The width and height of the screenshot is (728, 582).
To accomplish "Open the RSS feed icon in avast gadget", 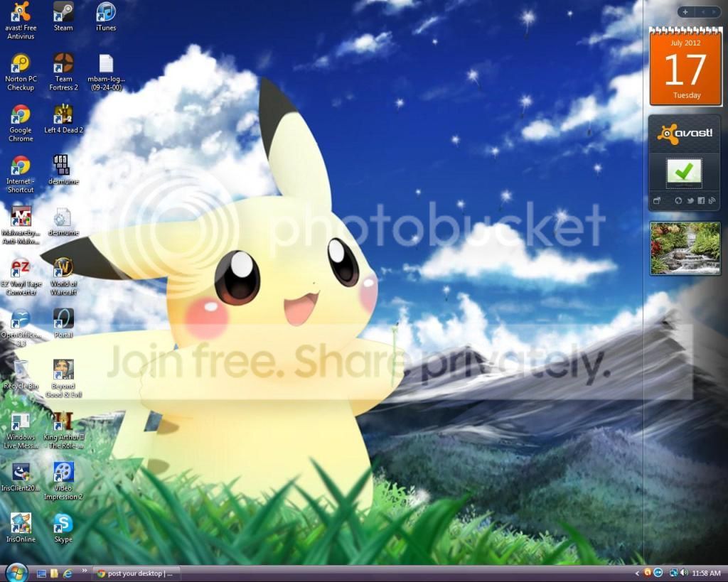I will (x=712, y=201).
